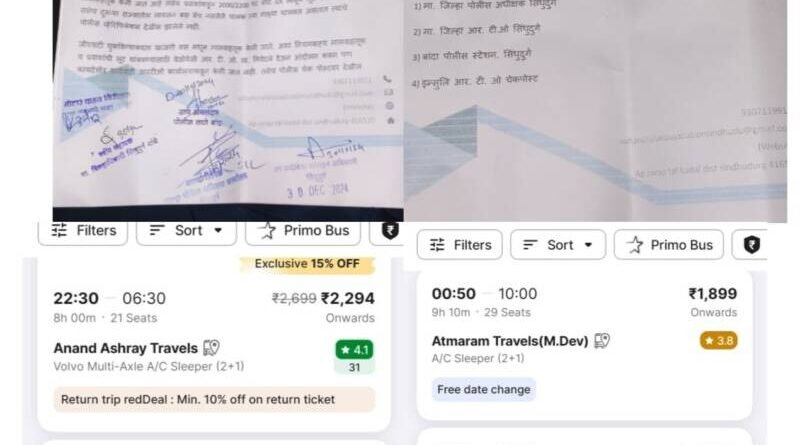Expand the Sort dropdown in right panel
Screen dimensions: 800x445
pyautogui.click(x=558, y=245)
